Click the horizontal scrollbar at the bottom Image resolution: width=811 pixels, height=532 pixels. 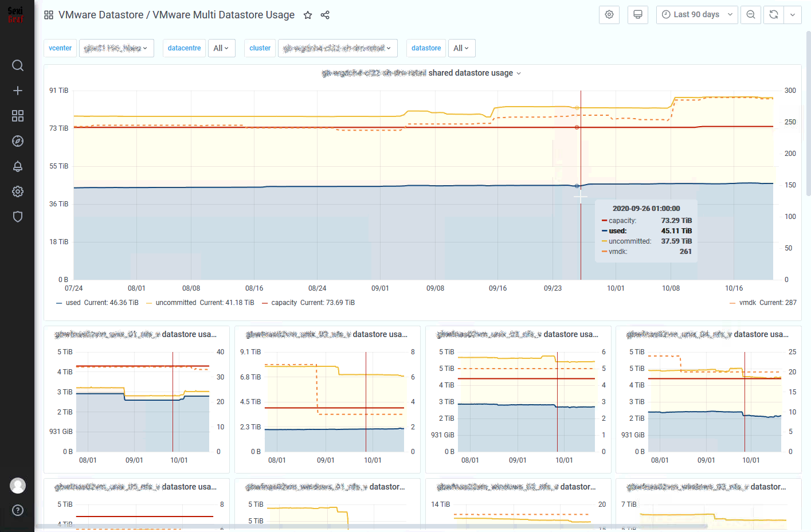click(x=371, y=526)
